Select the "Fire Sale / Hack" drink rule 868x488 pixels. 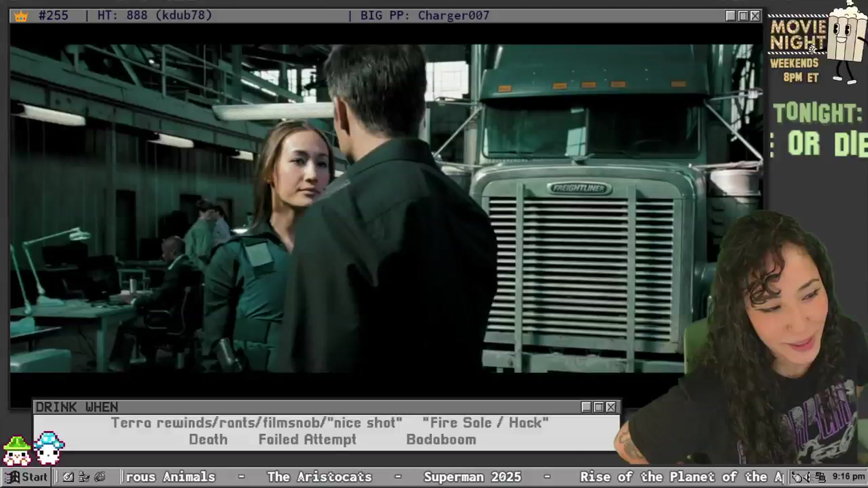coord(486,423)
